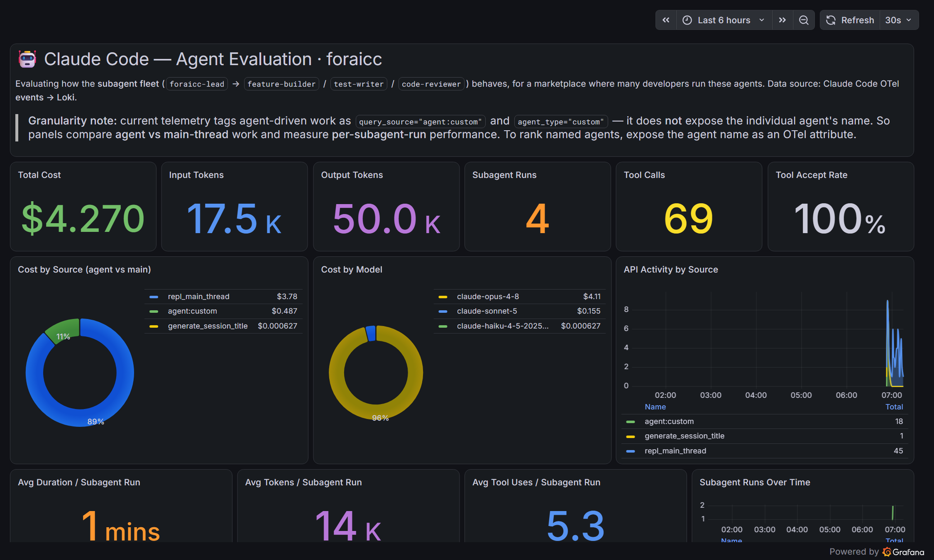Toggle claude-sonnet-5 series in model legend

(487, 311)
